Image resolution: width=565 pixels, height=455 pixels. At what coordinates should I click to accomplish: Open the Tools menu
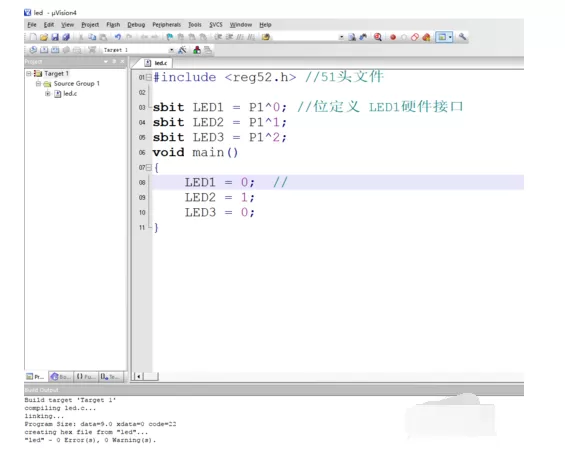(195, 24)
